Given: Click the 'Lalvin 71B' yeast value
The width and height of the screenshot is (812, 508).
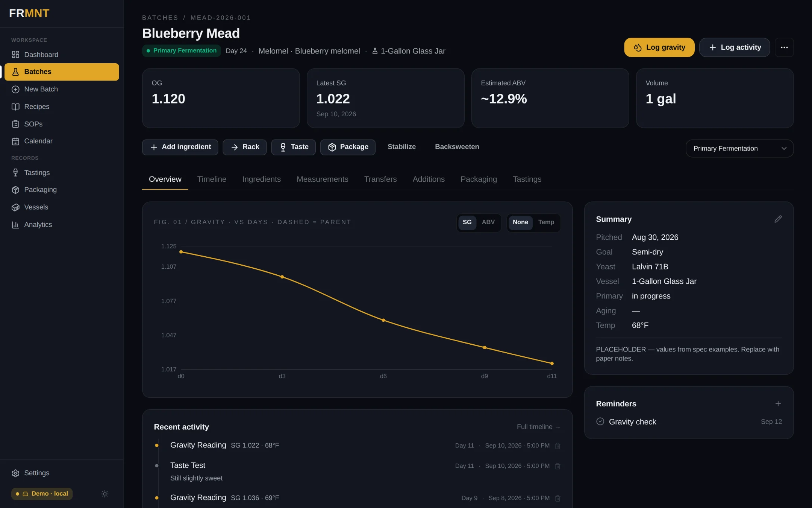Looking at the screenshot, I should click(650, 267).
